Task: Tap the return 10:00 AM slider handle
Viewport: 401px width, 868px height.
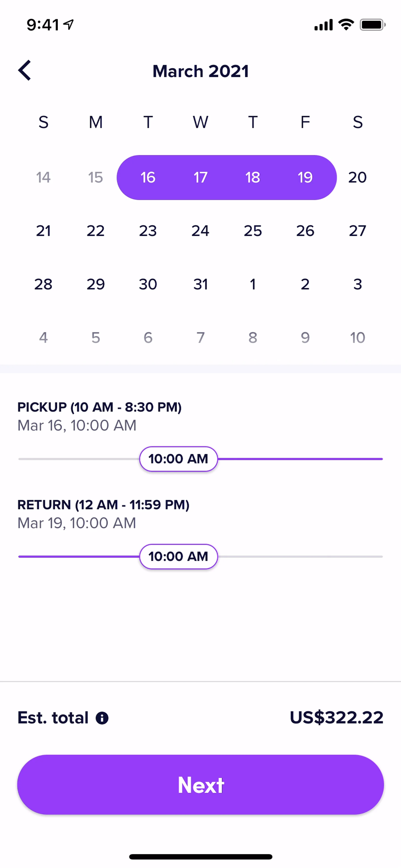Action: pos(178,557)
